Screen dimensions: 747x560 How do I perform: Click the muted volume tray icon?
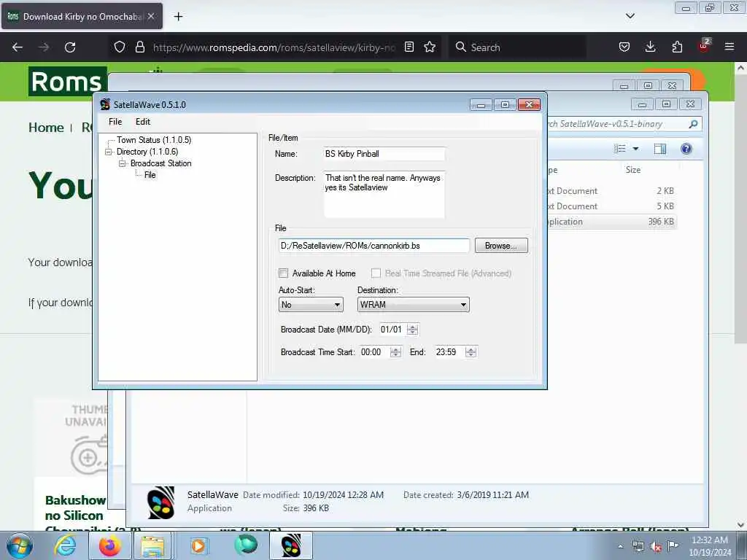pos(656,546)
